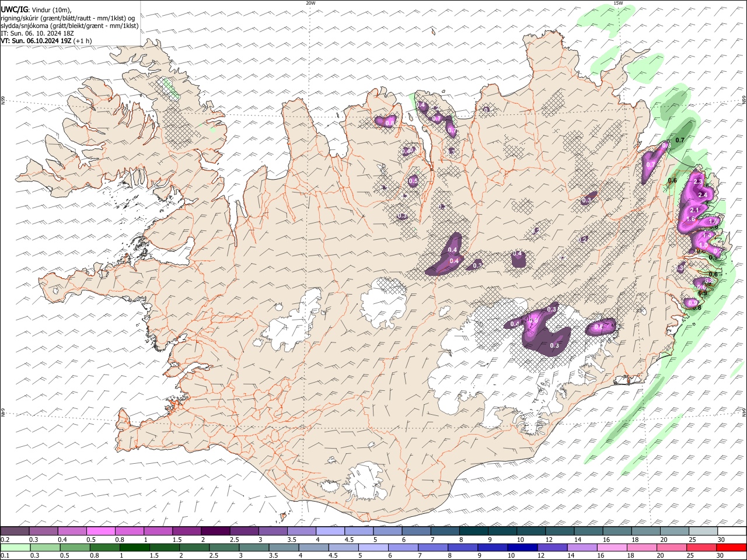This screenshot has width=747, height=560.
Task: Click the rigning/skúrir legend description line
Action: [x=68, y=18]
